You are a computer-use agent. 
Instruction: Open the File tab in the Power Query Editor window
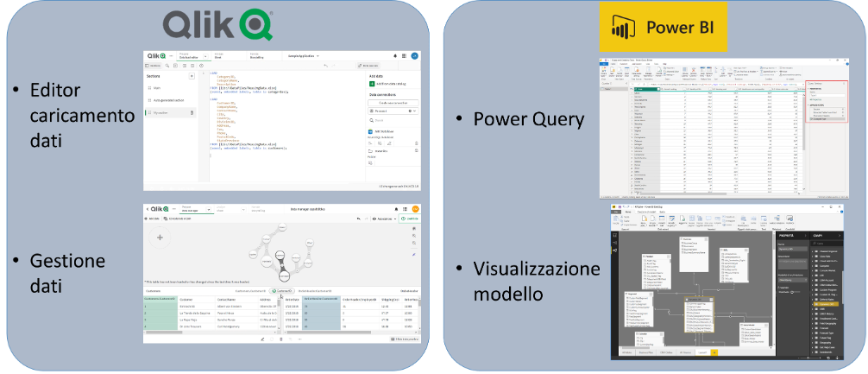pos(604,64)
